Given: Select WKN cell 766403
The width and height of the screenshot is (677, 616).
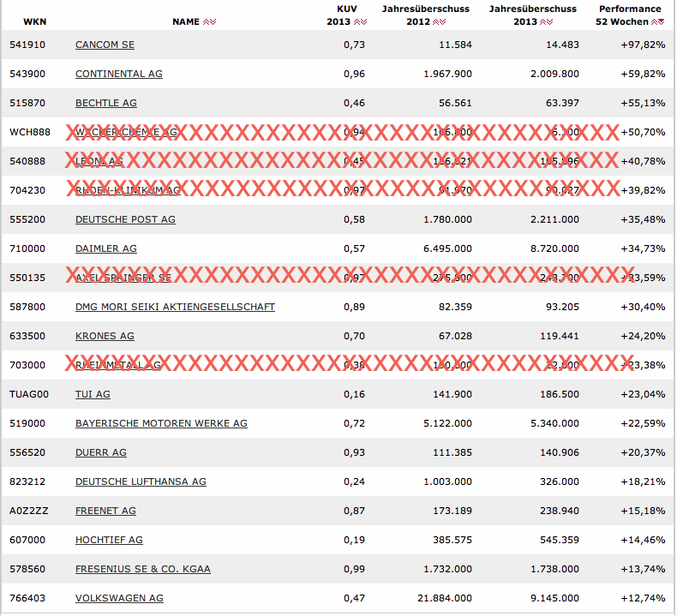Looking at the screenshot, I should coord(27,598).
